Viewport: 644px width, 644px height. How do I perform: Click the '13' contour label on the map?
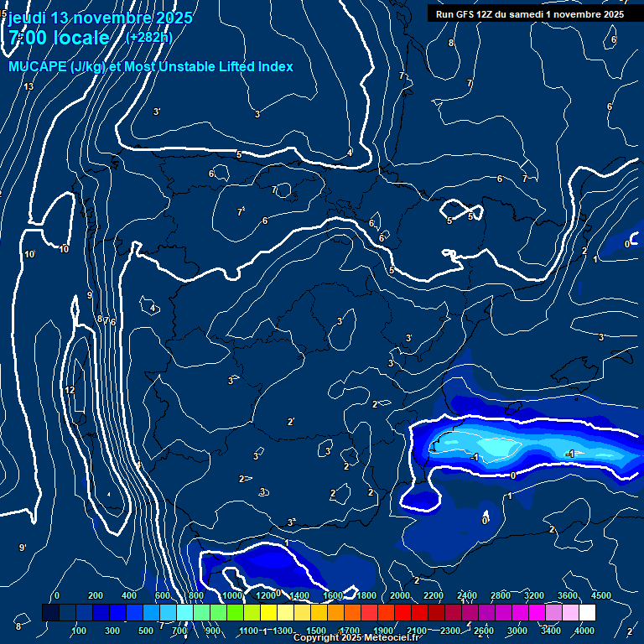[29, 86]
